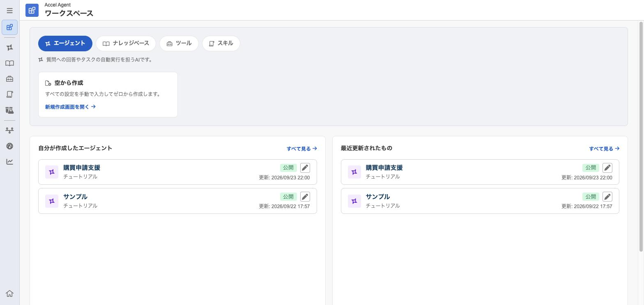Open 新規作成画面を開く link
This screenshot has height=305, width=644.
[70, 107]
